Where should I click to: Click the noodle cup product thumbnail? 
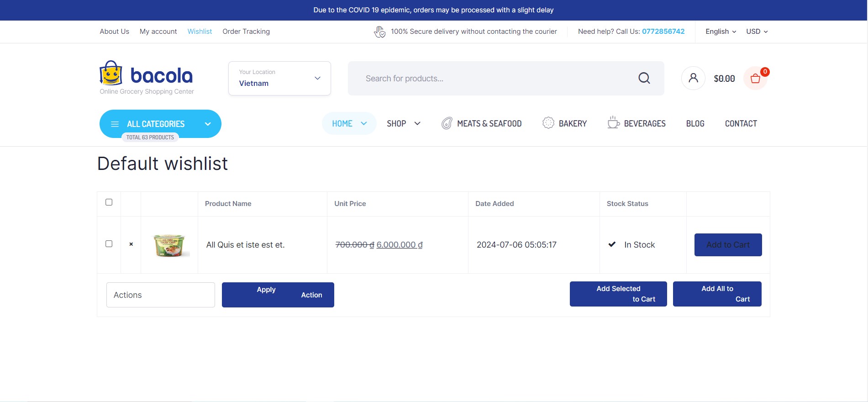(x=169, y=245)
